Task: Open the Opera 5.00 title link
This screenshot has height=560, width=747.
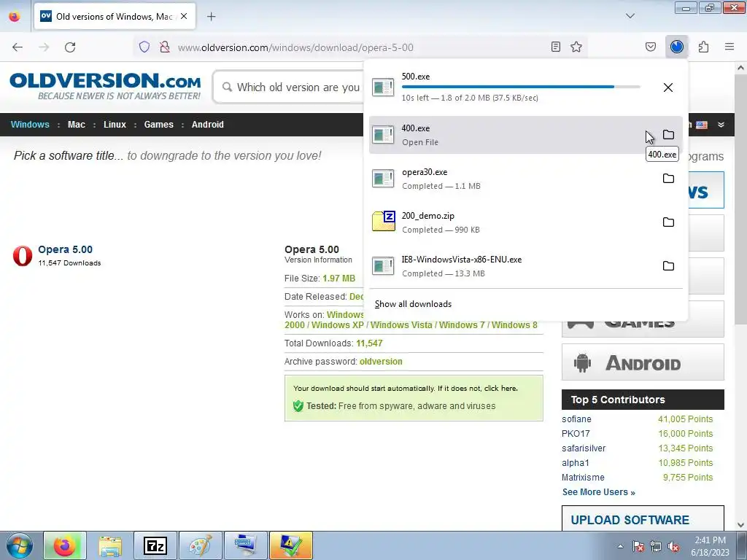Action: 65,249
